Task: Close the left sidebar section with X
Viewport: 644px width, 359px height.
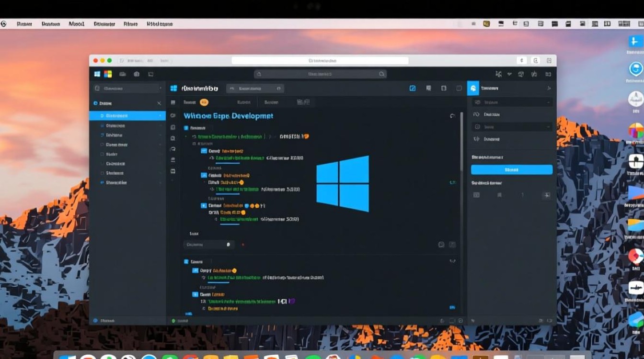Action: [159, 103]
